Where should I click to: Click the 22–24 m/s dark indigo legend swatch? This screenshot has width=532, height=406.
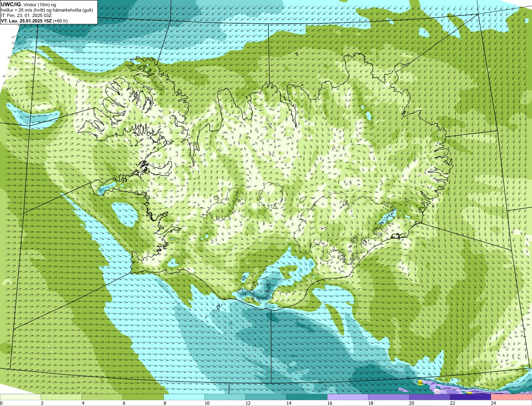(470, 397)
